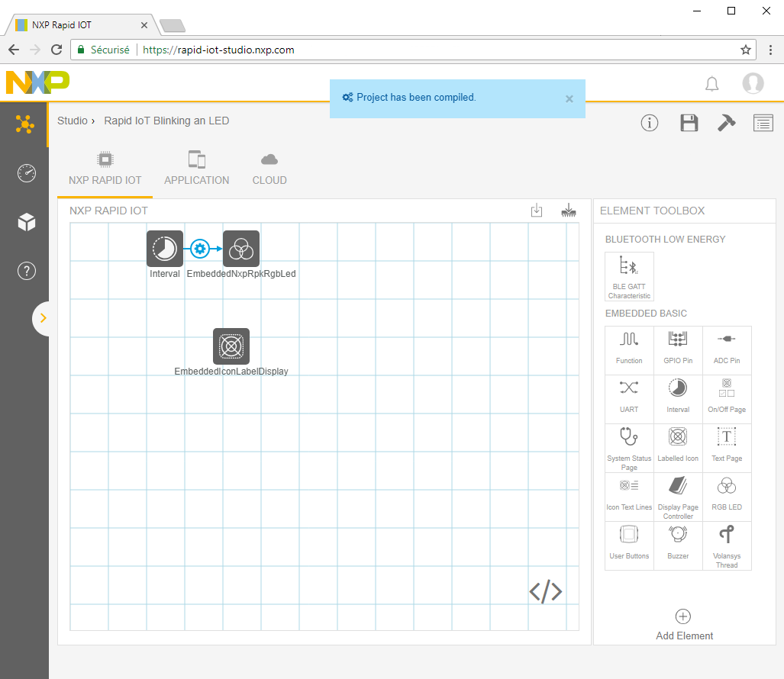Click the Add Element button
This screenshot has width=784, height=679.
tap(684, 625)
